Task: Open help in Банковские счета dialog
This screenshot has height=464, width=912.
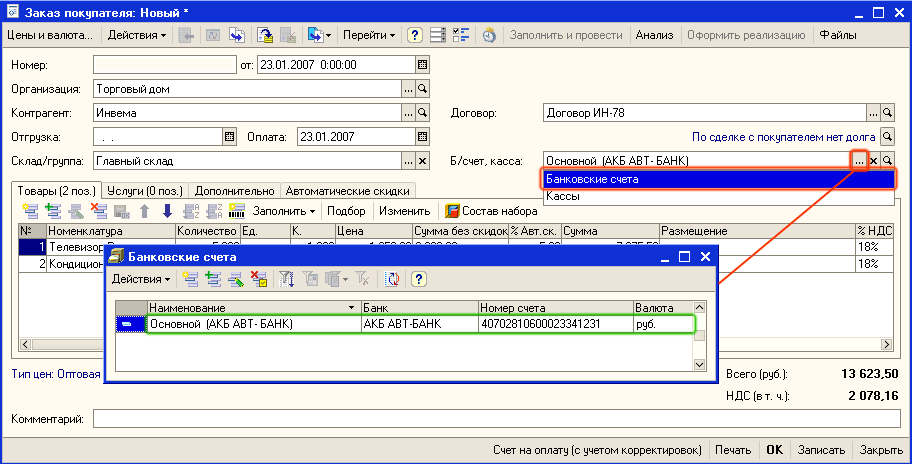Action: [x=419, y=279]
